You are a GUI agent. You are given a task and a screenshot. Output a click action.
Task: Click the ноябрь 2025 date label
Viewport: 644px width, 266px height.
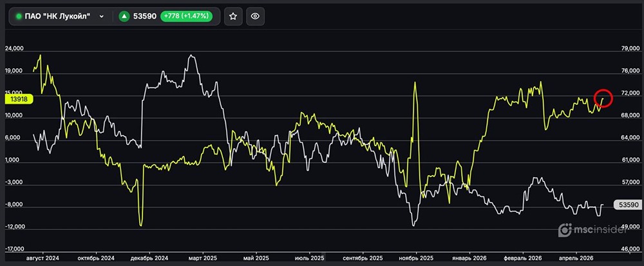click(415, 258)
